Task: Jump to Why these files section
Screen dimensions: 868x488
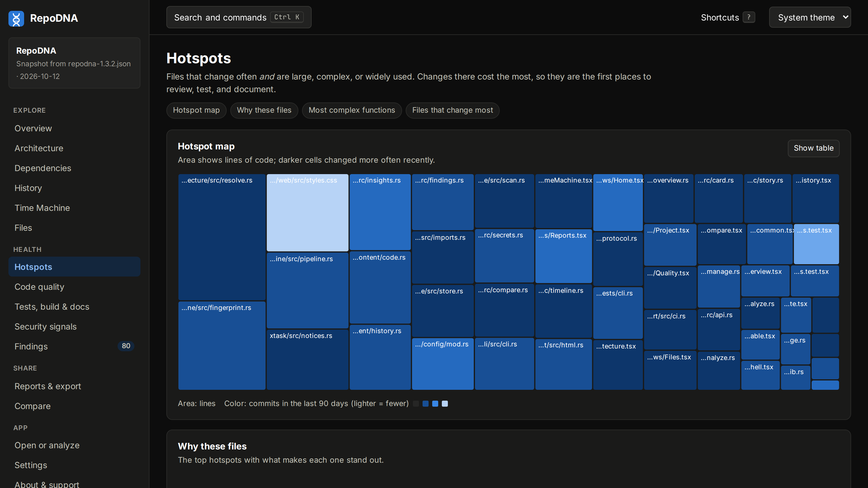Action: pos(264,110)
